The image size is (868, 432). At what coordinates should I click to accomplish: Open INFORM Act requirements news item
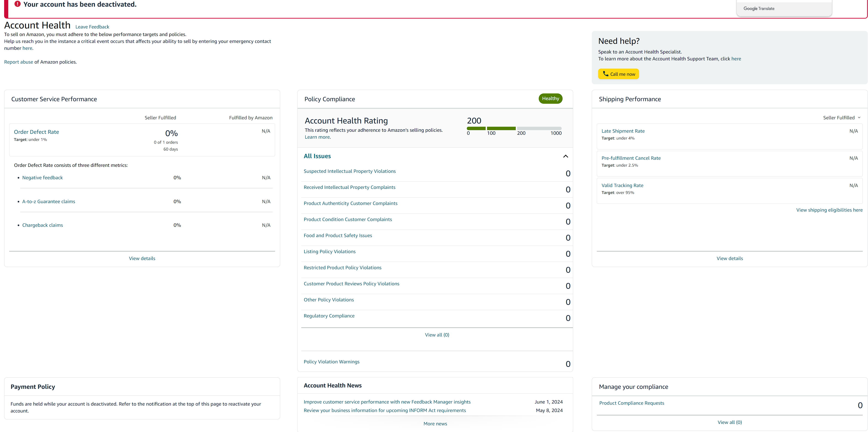tap(384, 410)
